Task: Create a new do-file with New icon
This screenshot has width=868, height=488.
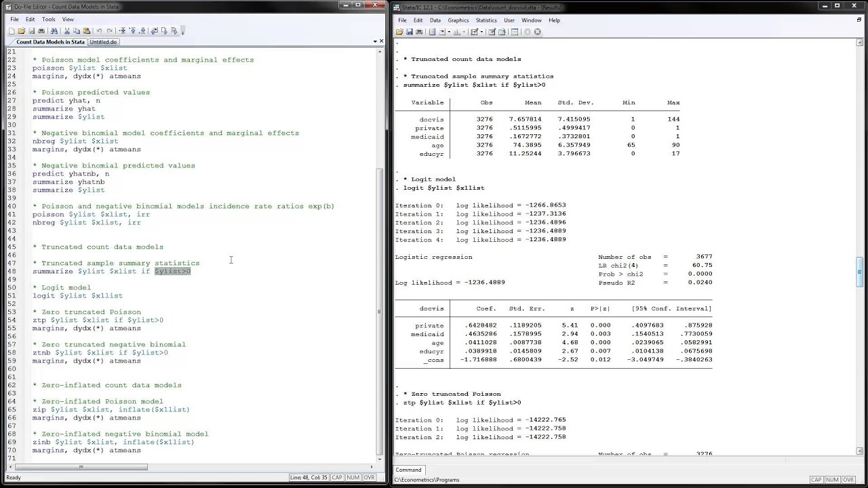Action: [x=12, y=30]
